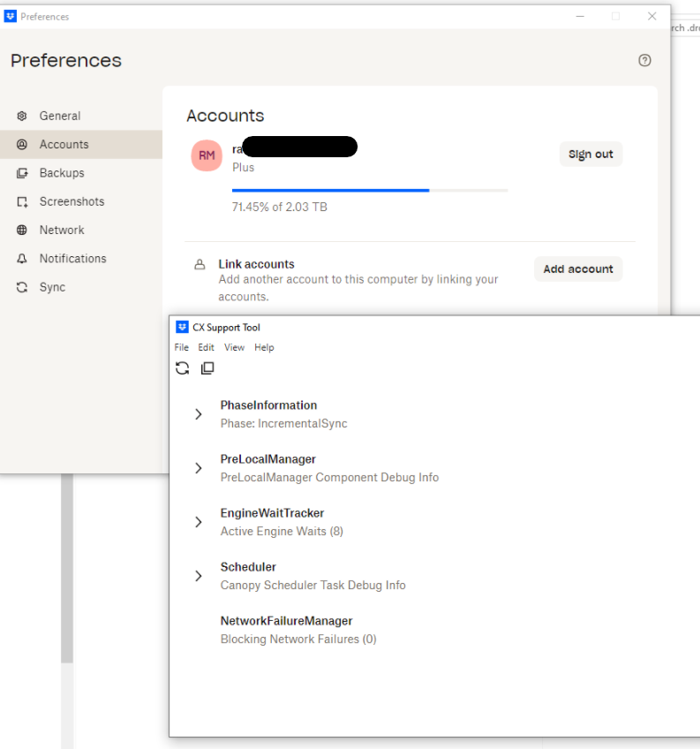Open General preferences with gear icon
The height and width of the screenshot is (749, 700).
[x=22, y=116]
